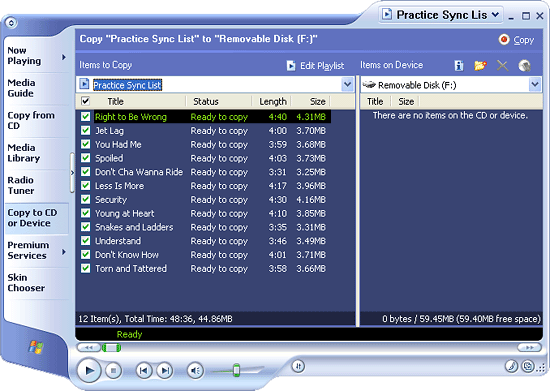Click Size column header on device pane

pyautogui.click(x=405, y=101)
